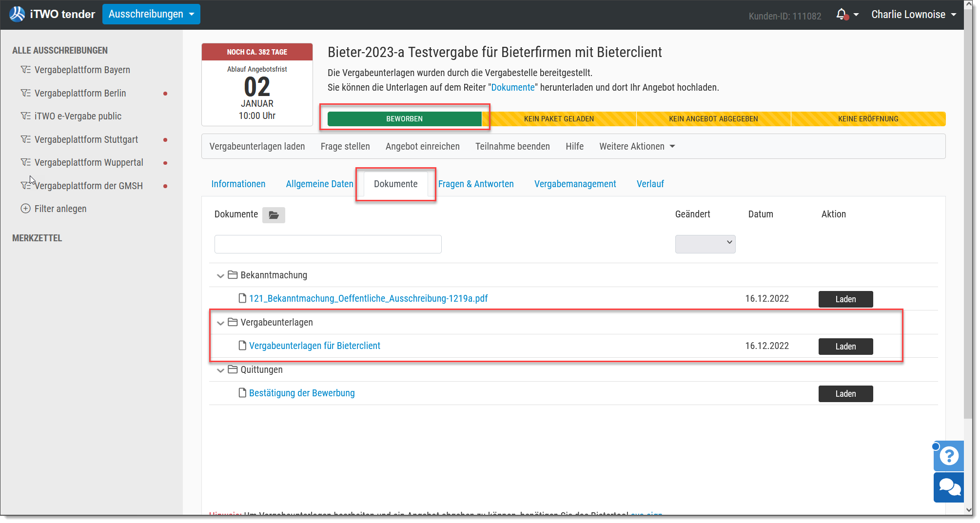Switch to the Informationen tab

click(x=238, y=184)
